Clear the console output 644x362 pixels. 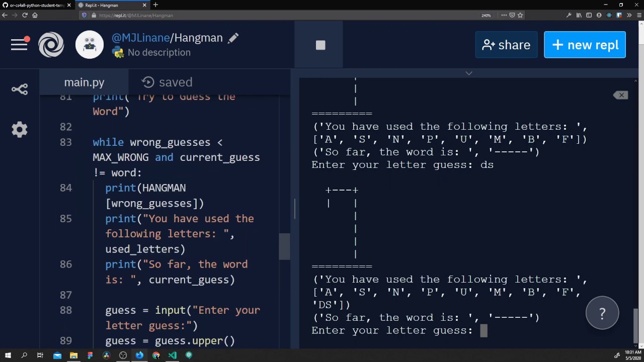tap(621, 95)
